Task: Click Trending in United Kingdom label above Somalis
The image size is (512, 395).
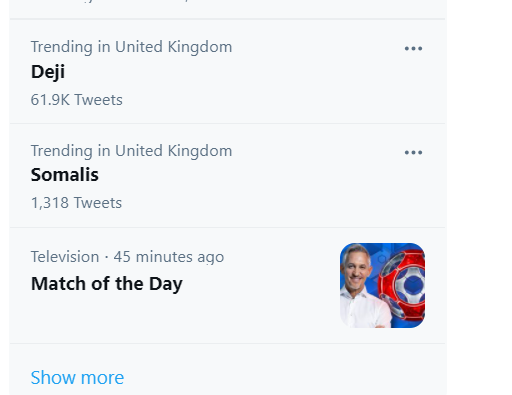Action: tap(131, 151)
